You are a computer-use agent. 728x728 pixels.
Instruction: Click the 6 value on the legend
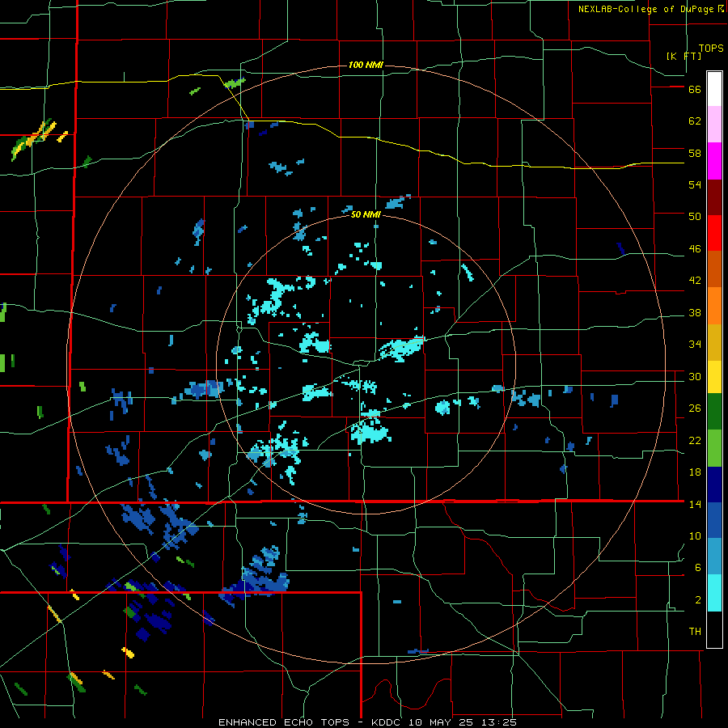698,567
